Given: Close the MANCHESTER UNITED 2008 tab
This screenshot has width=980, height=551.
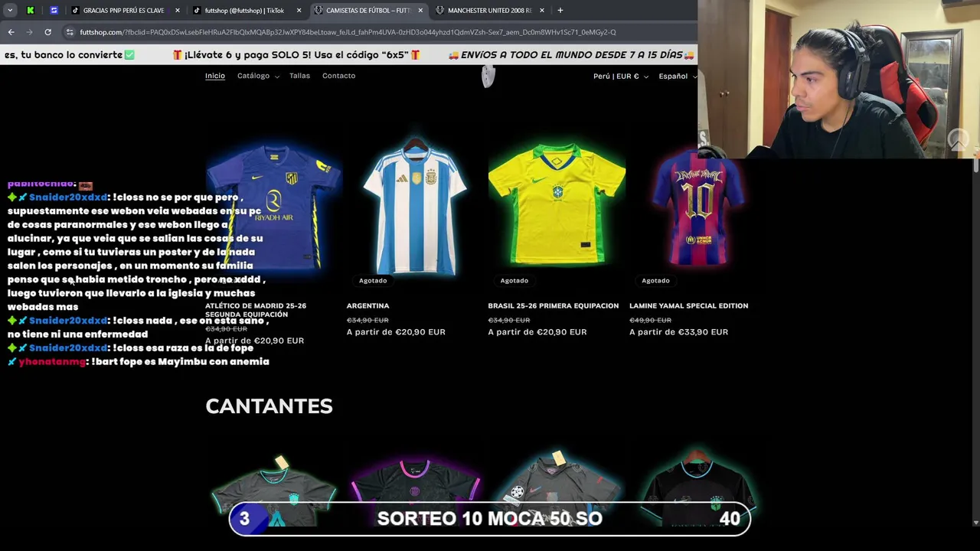Looking at the screenshot, I should pos(542,11).
